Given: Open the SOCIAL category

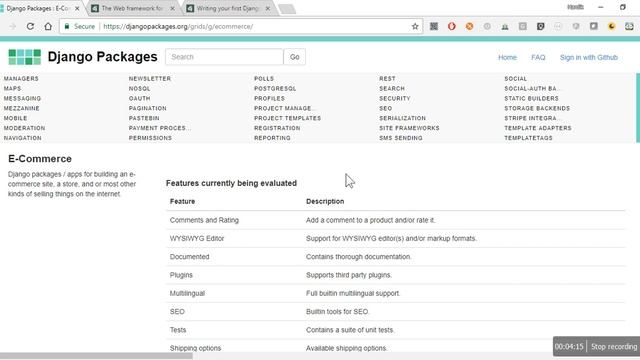Looking at the screenshot, I should pyautogui.click(x=516, y=79).
